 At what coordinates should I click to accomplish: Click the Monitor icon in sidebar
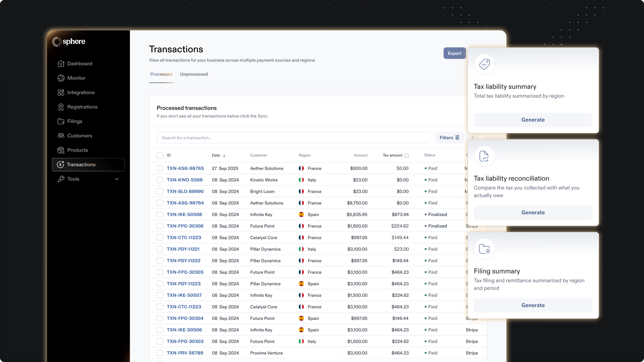coord(61,78)
